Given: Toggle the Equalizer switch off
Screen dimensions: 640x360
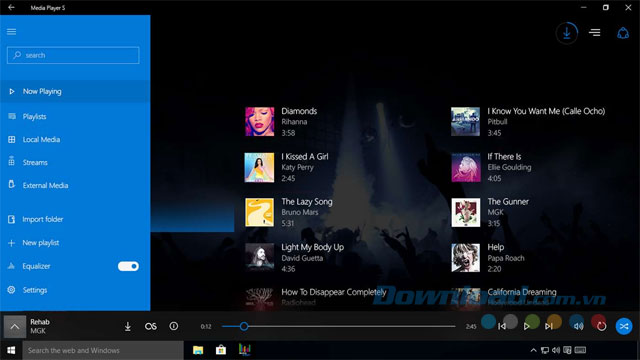Looking at the screenshot, I should tap(128, 266).
